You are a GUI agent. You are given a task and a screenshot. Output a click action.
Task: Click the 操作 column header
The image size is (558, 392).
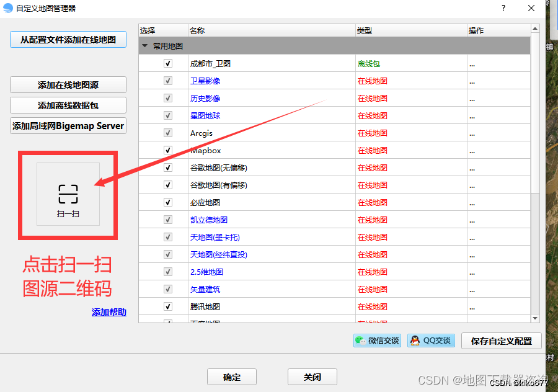point(498,30)
